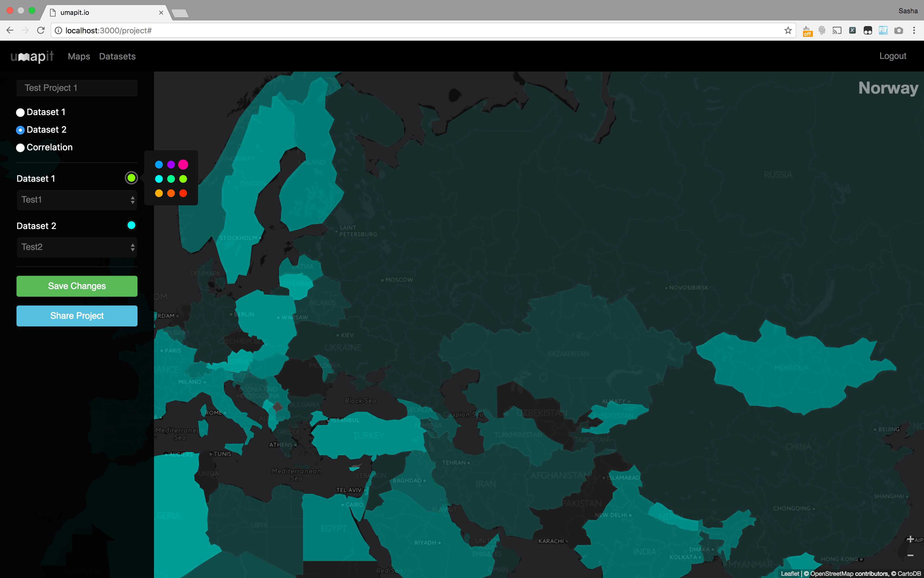Pick the yellow-orange color in palette
This screenshot has height=578, width=924.
(x=159, y=193)
